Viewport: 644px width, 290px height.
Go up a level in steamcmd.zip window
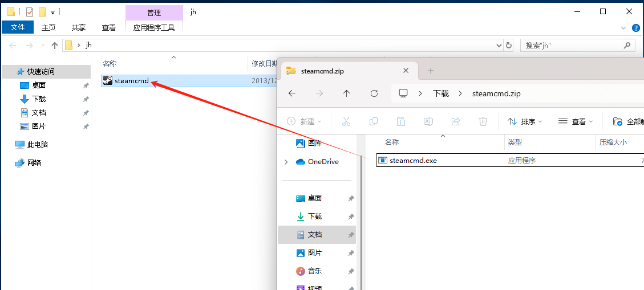pyautogui.click(x=346, y=93)
